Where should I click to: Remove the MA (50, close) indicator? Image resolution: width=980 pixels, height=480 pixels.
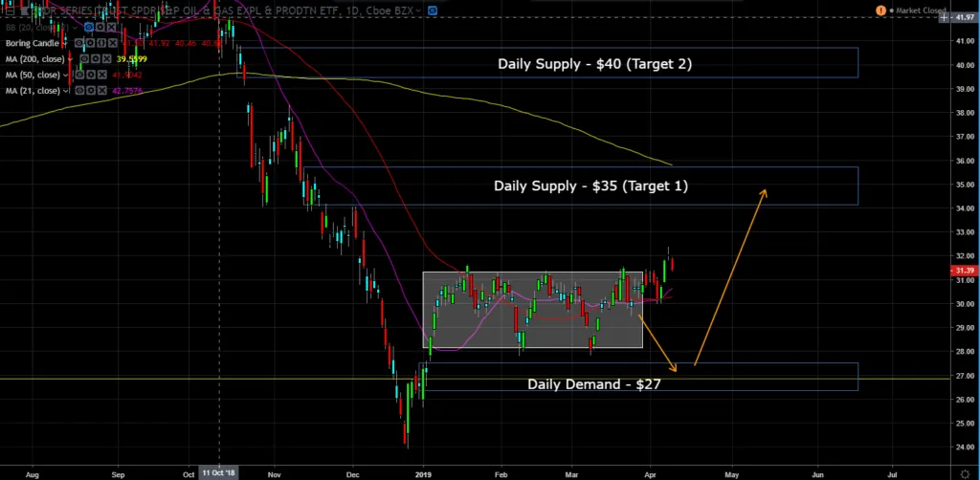[101, 75]
